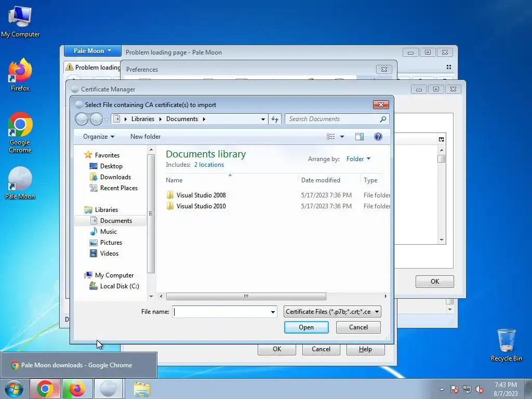Click the tab list grid icon in Pale Moon
Viewport: 532px width, 399px height.
click(448, 67)
